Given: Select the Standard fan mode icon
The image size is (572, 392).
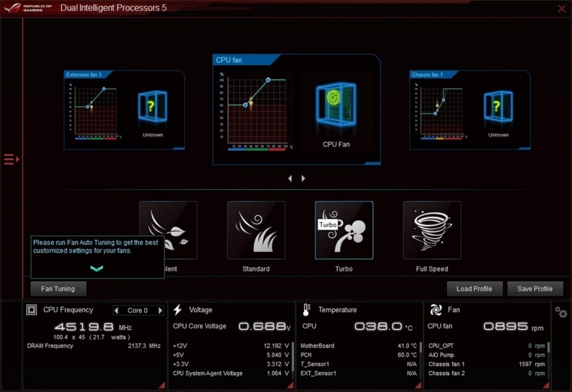Looking at the screenshot, I should 256,230.
